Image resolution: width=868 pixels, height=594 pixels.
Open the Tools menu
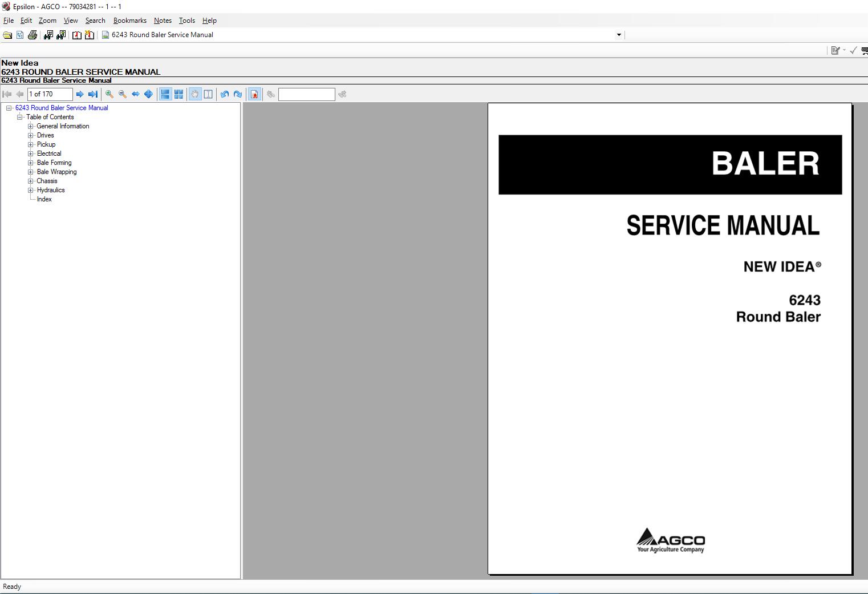pos(187,21)
